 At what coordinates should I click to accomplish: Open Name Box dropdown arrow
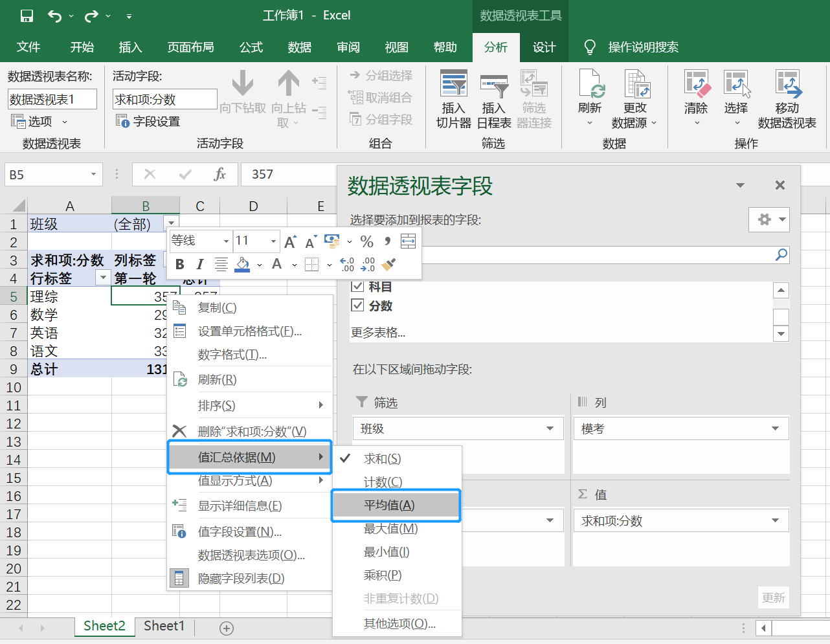[x=93, y=175]
